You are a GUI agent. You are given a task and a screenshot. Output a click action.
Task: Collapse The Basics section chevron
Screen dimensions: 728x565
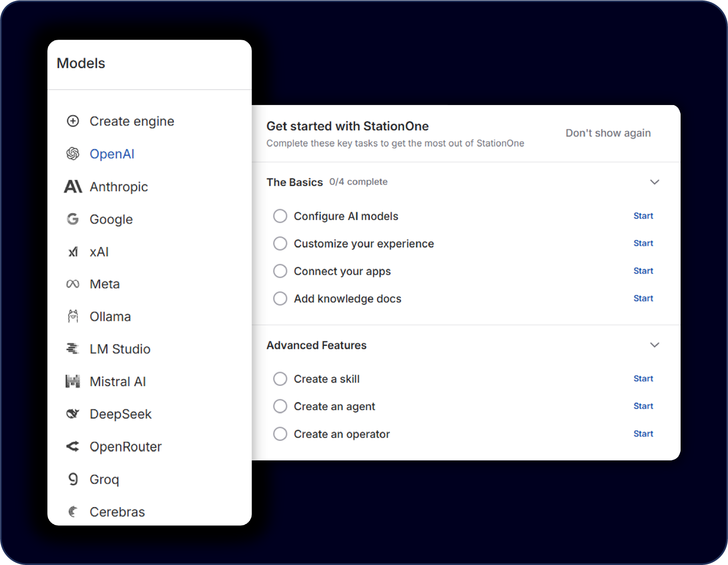pyautogui.click(x=654, y=182)
